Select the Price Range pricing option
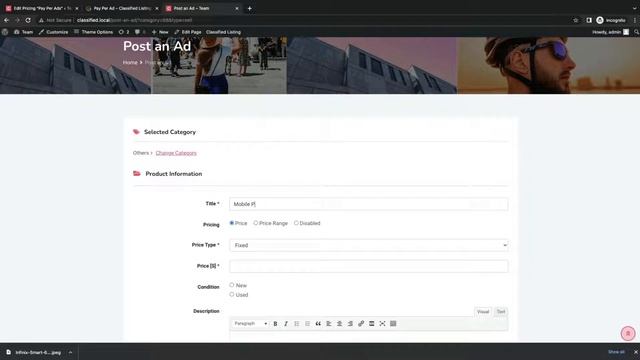The image size is (640, 360). click(256, 223)
